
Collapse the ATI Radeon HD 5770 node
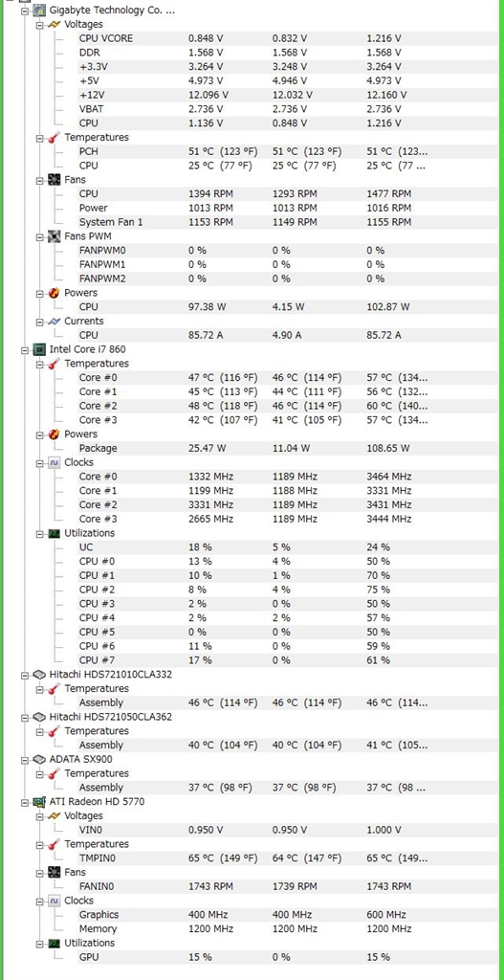24,801
